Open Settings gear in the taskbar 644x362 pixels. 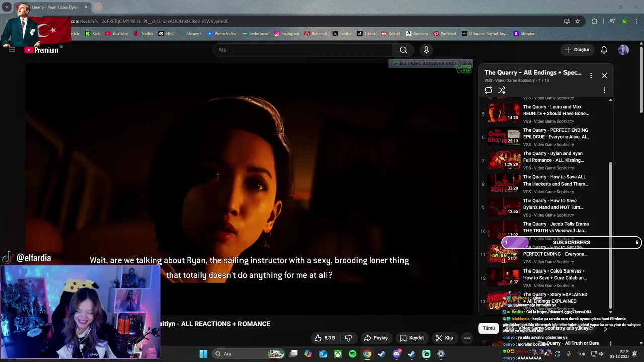coord(441,354)
